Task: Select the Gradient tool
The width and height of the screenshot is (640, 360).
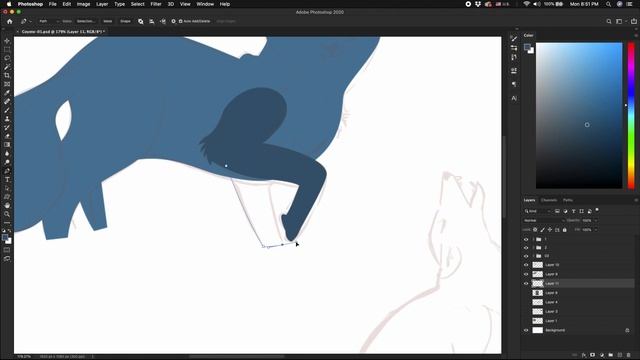Action: (7, 144)
